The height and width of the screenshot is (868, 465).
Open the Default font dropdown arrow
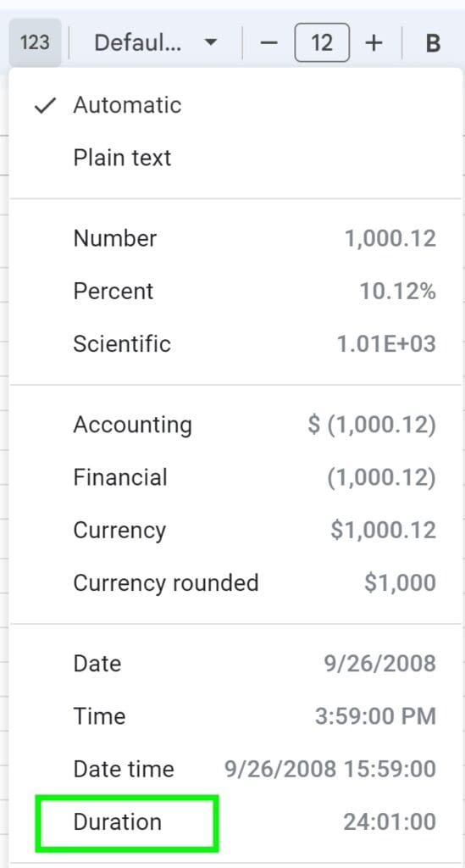[210, 42]
